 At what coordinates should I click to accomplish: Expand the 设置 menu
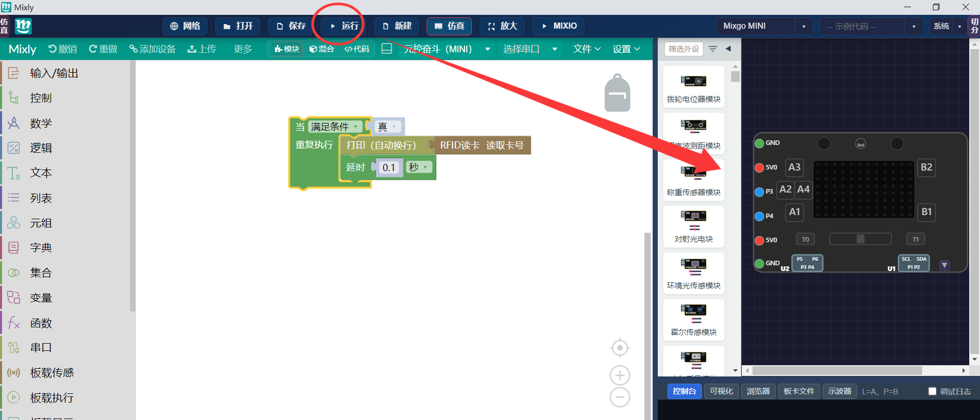(627, 49)
